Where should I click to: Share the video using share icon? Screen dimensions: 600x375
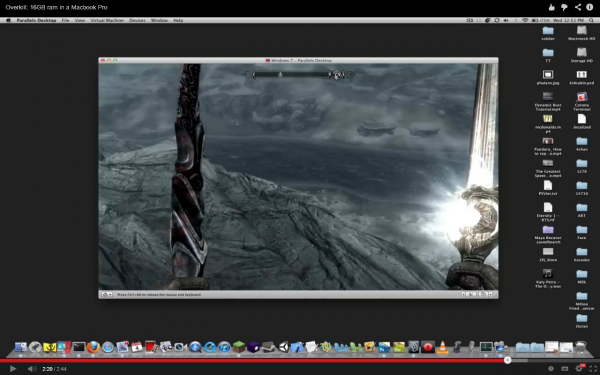577,7
